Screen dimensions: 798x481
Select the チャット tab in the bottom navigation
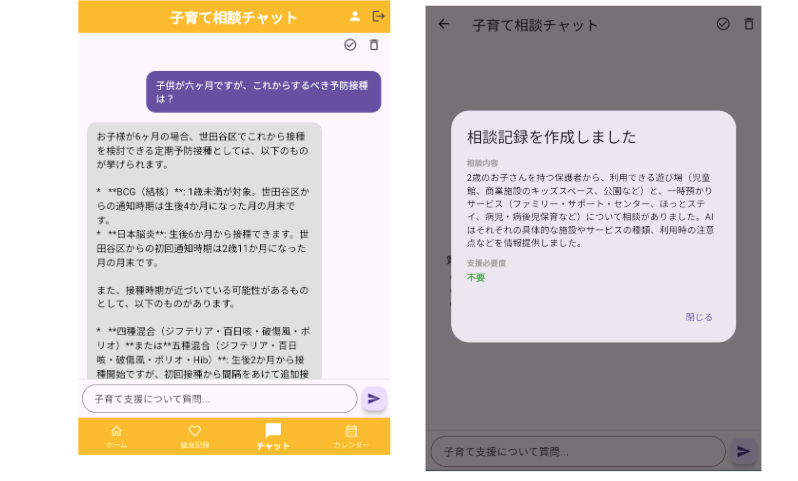point(273,435)
